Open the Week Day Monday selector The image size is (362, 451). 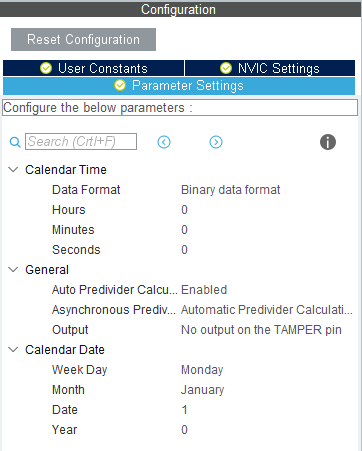[x=202, y=370]
